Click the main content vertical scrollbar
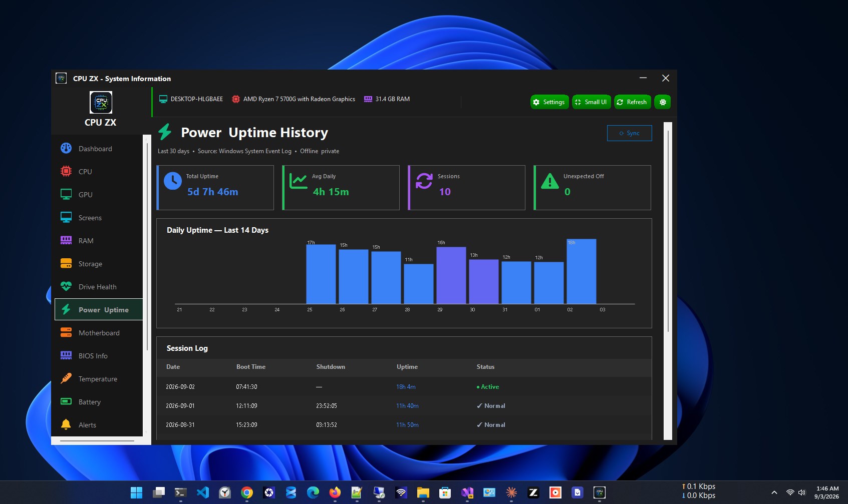Screen dimensions: 848x504 [668, 230]
